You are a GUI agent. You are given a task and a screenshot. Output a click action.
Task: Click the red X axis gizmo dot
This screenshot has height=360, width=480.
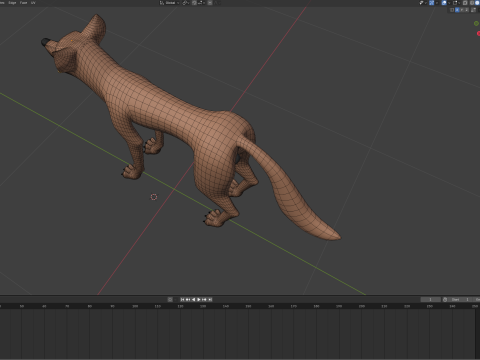pos(478,33)
